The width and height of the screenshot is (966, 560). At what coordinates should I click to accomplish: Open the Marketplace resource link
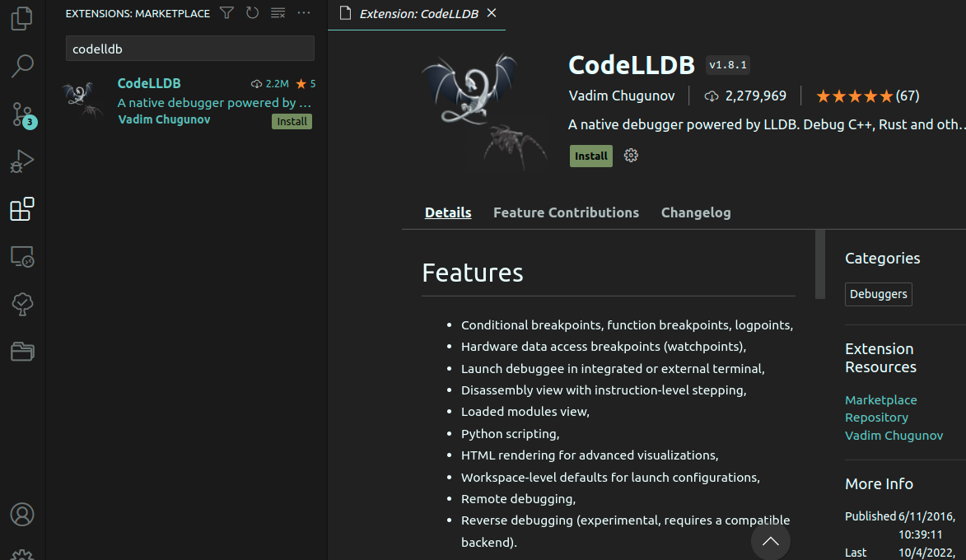tap(880, 400)
